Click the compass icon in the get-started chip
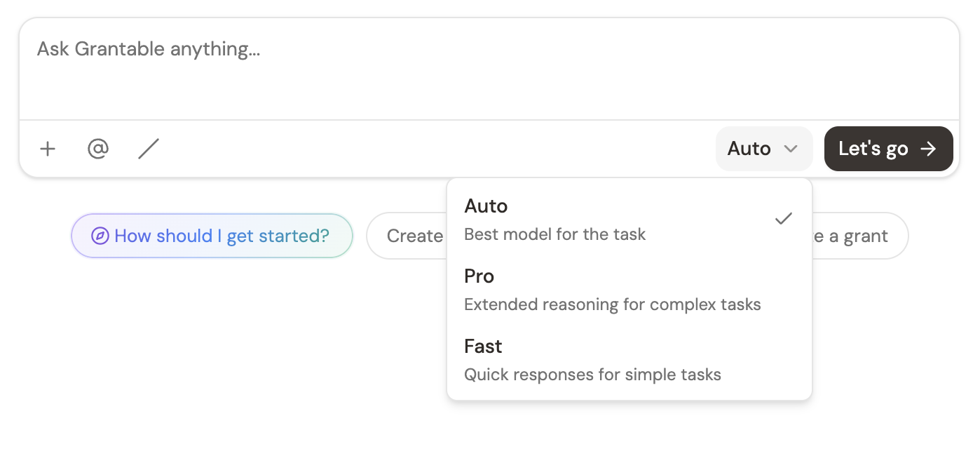The height and width of the screenshot is (449, 980). point(100,236)
